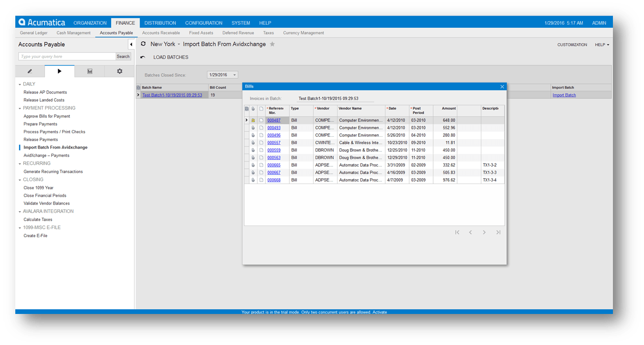Add Import Batch screen to favorites star

click(x=273, y=44)
